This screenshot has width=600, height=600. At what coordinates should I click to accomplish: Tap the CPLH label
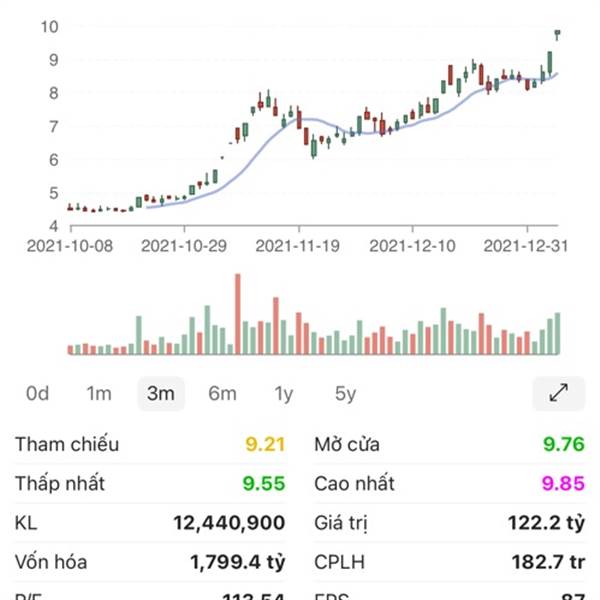tap(339, 562)
